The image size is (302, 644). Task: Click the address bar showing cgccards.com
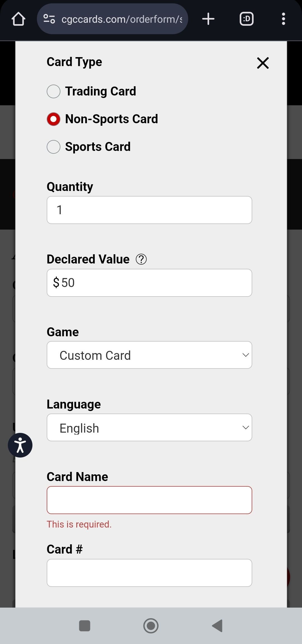[120, 19]
